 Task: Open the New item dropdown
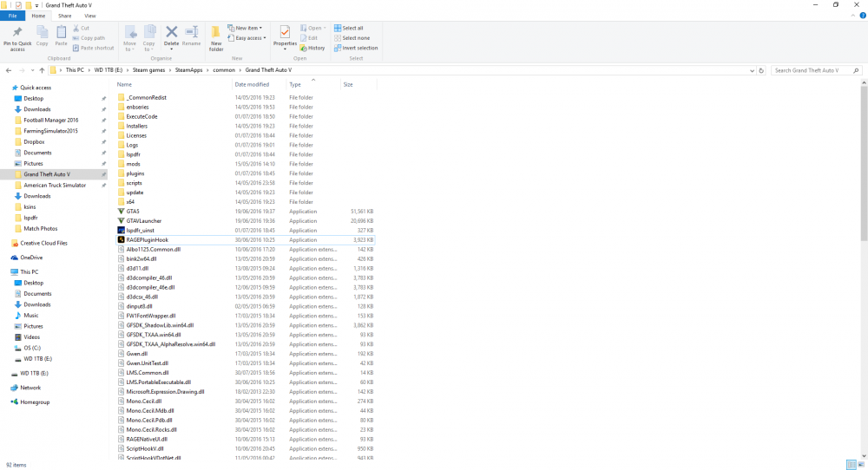click(246, 29)
